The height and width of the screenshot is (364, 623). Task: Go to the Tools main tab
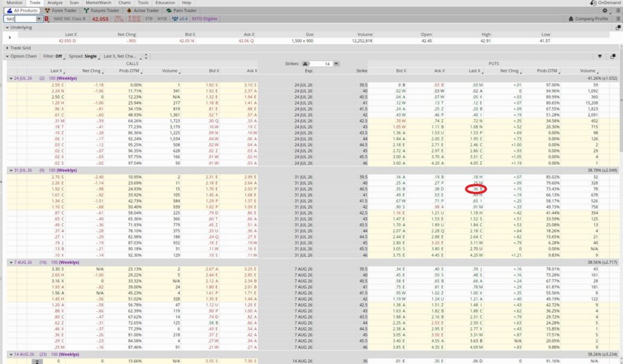click(143, 3)
